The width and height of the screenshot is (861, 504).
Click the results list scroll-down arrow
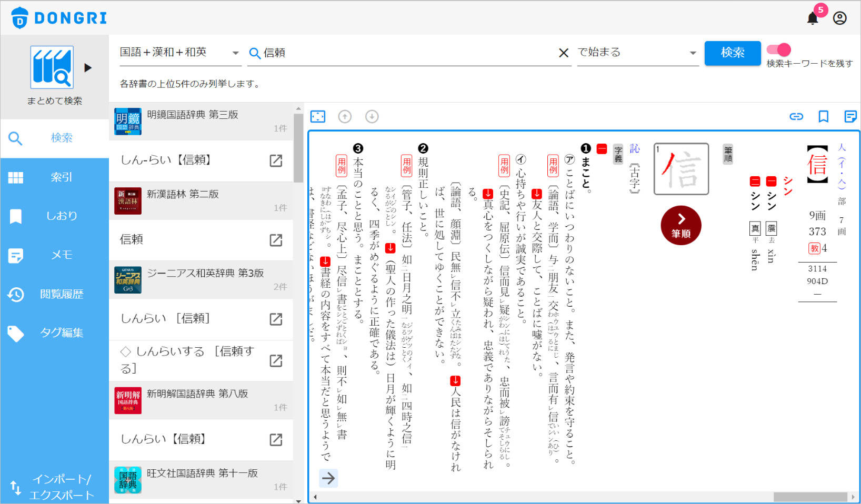click(298, 501)
